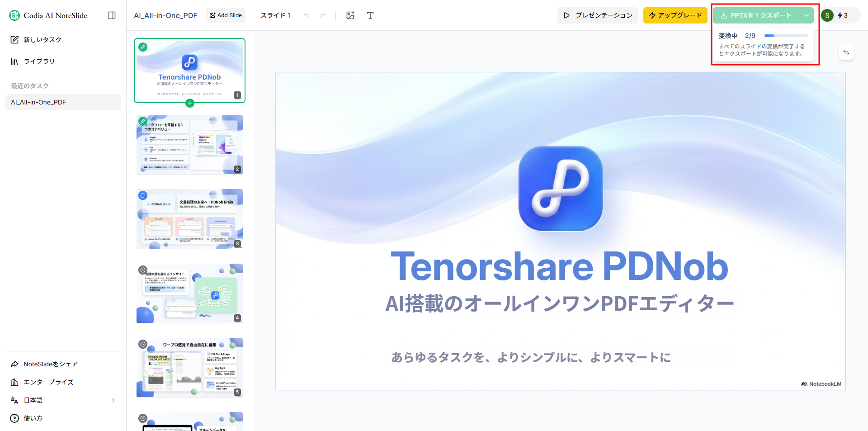This screenshot has height=431, width=868.
Task: Click the tagline text on slide canvas
Action: click(531, 357)
